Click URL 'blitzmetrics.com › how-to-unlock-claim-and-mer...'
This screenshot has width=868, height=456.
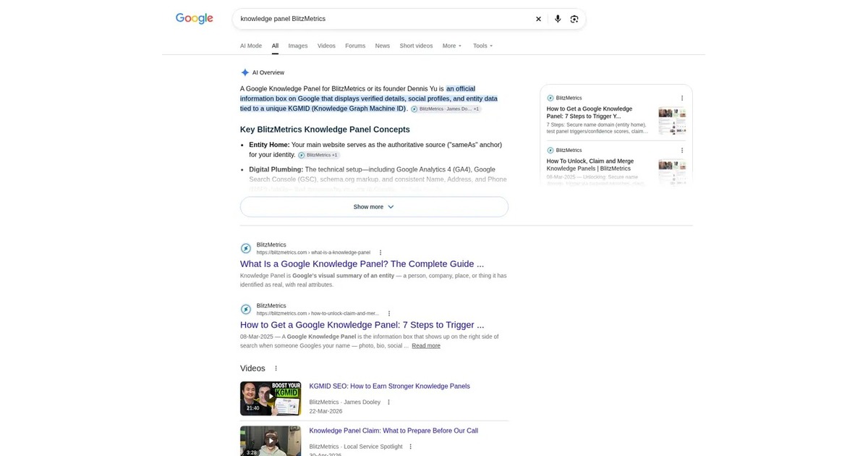318,313
